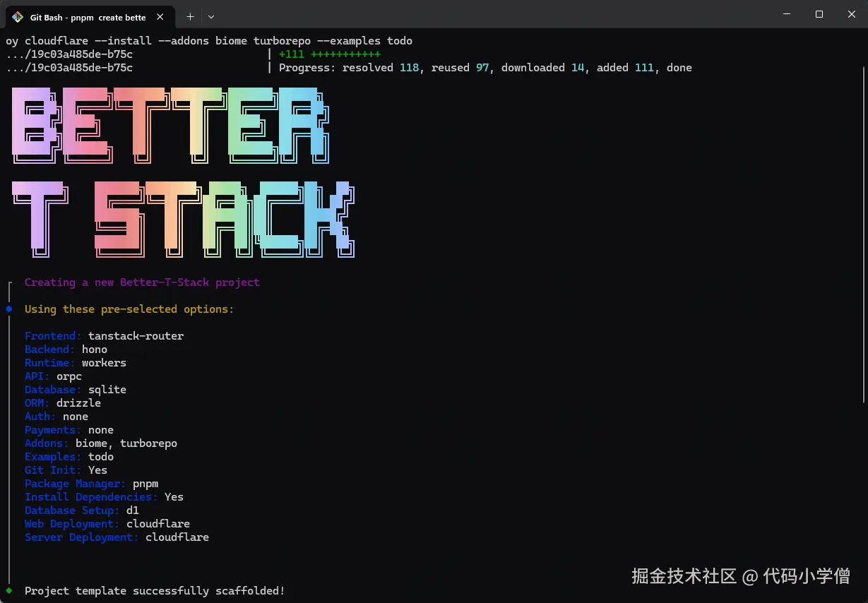
Task: Click the 'Examples: todo' line
Action: pos(69,457)
